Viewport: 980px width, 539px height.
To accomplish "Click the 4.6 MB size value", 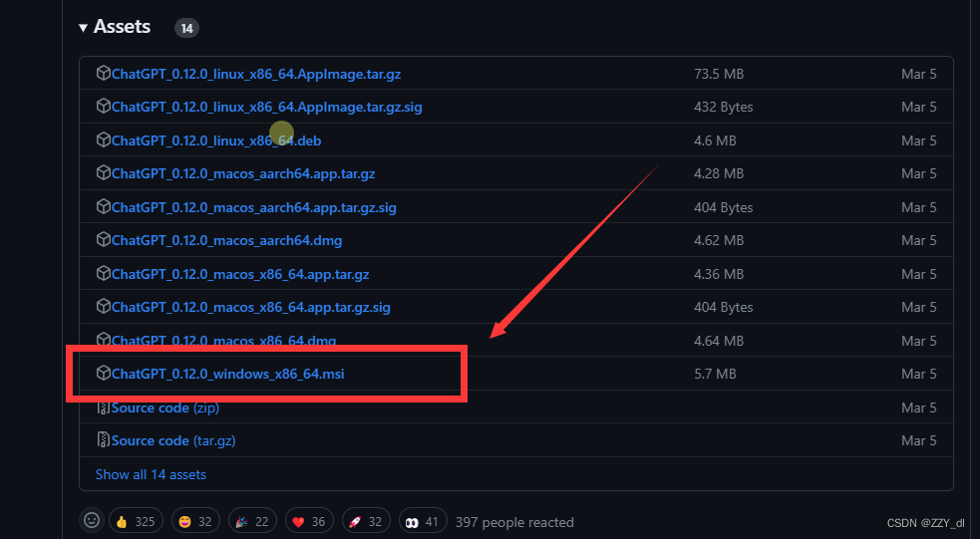I will [x=715, y=140].
